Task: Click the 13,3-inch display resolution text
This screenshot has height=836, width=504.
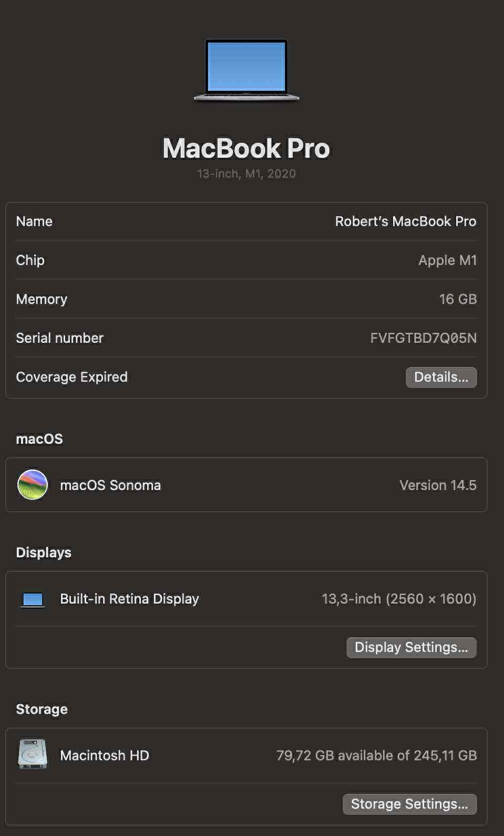Action: pyautogui.click(x=399, y=599)
